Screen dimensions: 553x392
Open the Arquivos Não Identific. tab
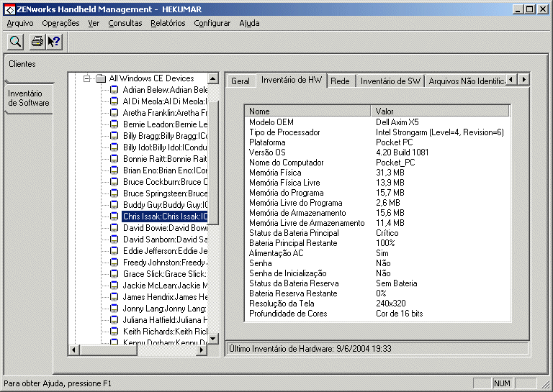click(x=466, y=81)
